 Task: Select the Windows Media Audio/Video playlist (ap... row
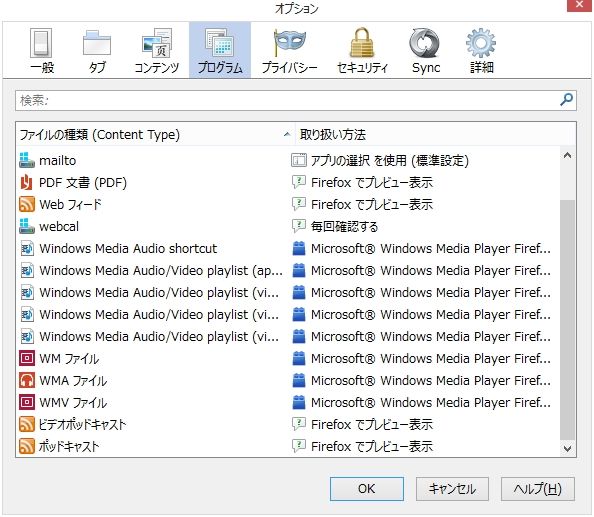click(x=288, y=270)
